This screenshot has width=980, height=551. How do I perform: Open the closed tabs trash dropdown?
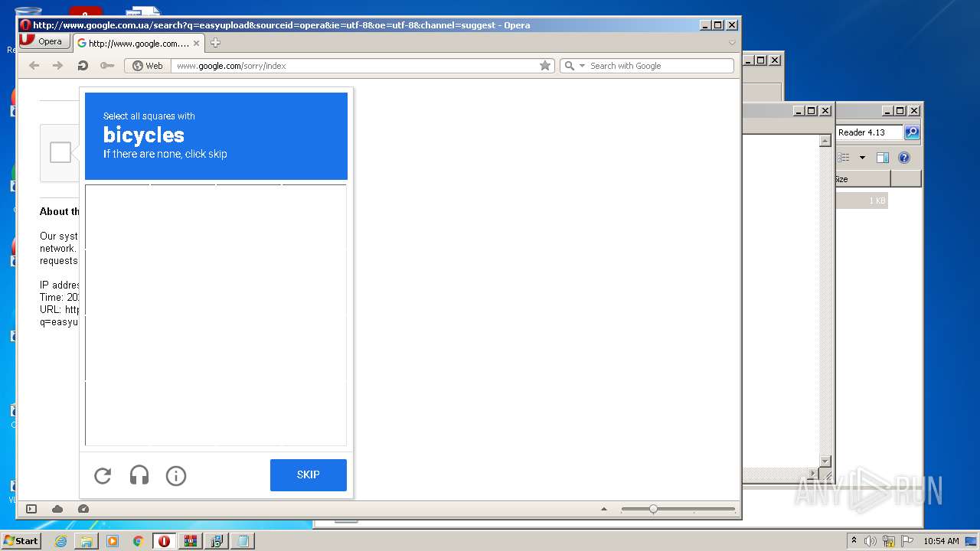pyautogui.click(x=732, y=43)
